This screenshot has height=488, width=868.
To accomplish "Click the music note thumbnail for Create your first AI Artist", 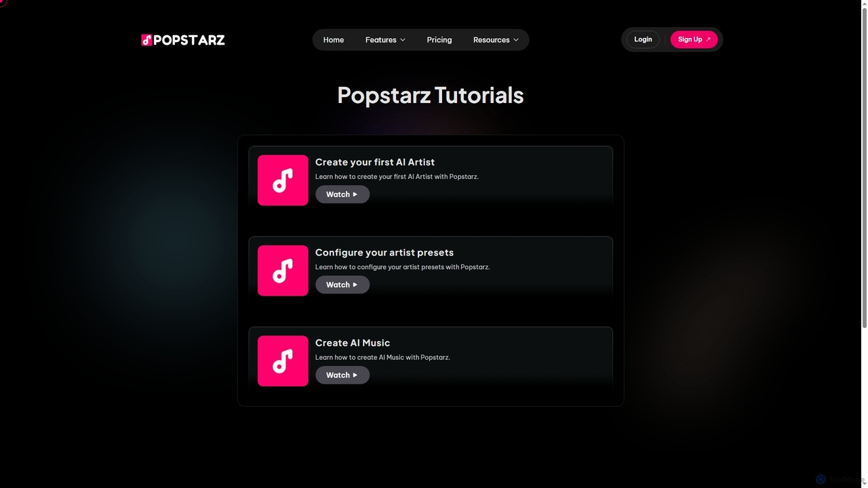I will tap(283, 180).
